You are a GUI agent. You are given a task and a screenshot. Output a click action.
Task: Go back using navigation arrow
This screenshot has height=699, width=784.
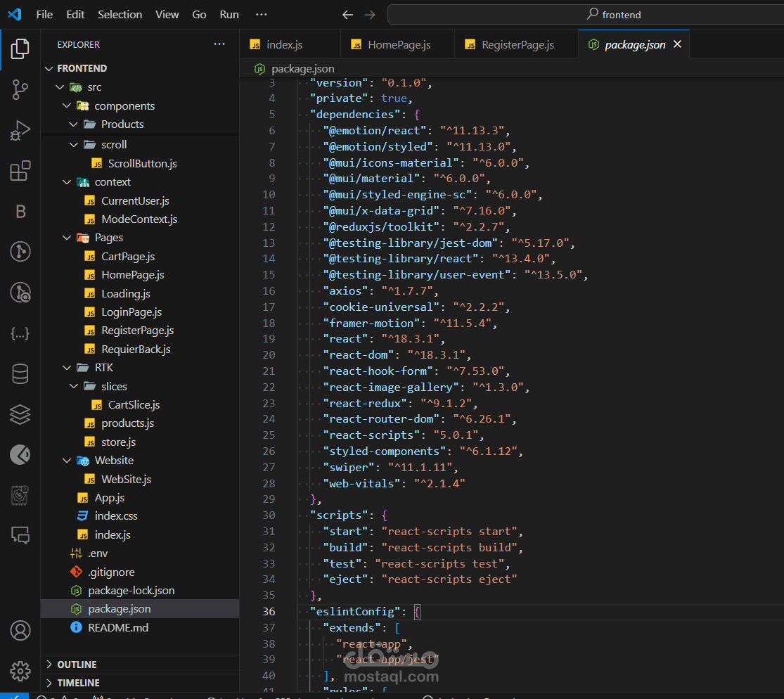[347, 15]
